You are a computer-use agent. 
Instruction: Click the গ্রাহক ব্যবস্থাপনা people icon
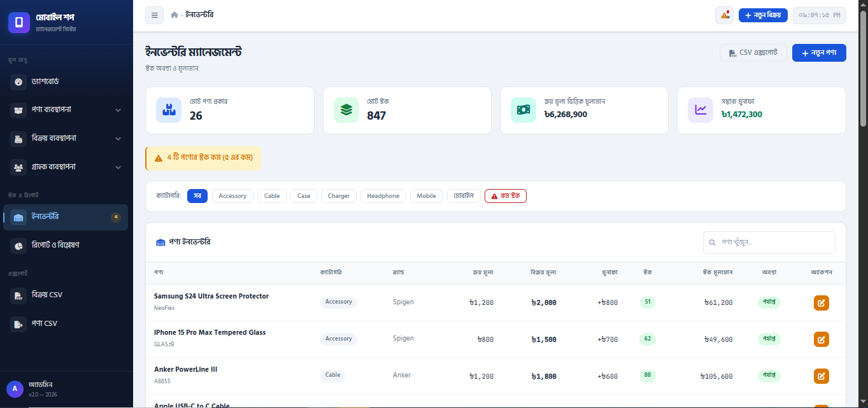pos(18,167)
